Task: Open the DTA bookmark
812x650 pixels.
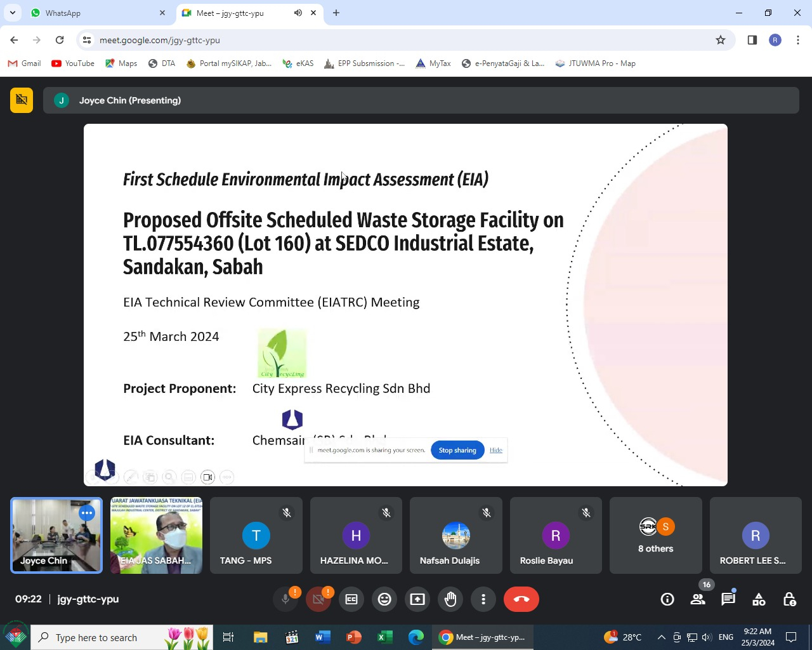Action: (x=162, y=63)
